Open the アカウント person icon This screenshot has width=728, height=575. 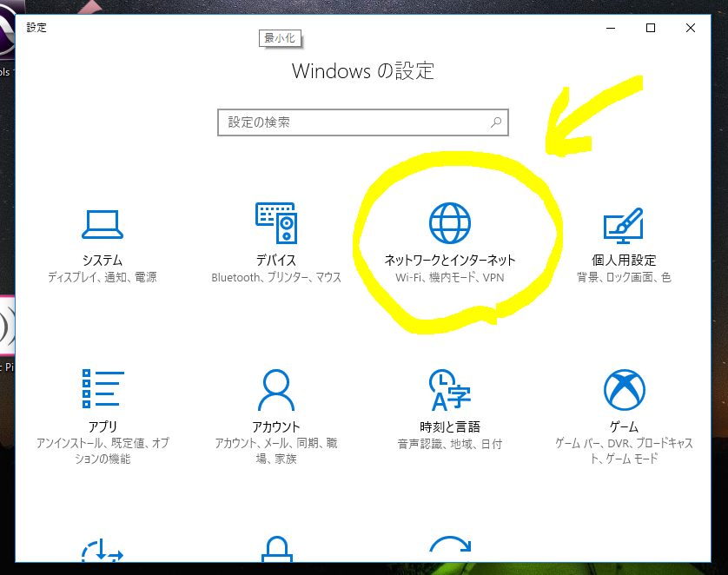coord(276,390)
